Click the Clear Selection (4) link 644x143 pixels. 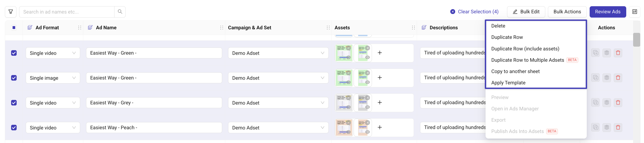pos(474,12)
